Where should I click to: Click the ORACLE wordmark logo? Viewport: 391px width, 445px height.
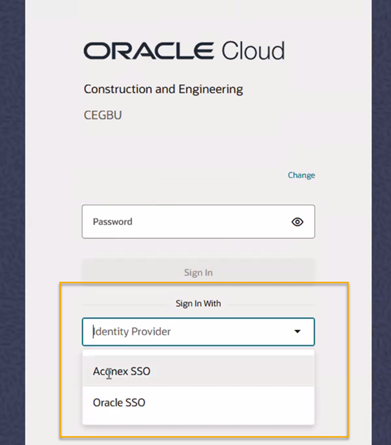click(x=148, y=51)
